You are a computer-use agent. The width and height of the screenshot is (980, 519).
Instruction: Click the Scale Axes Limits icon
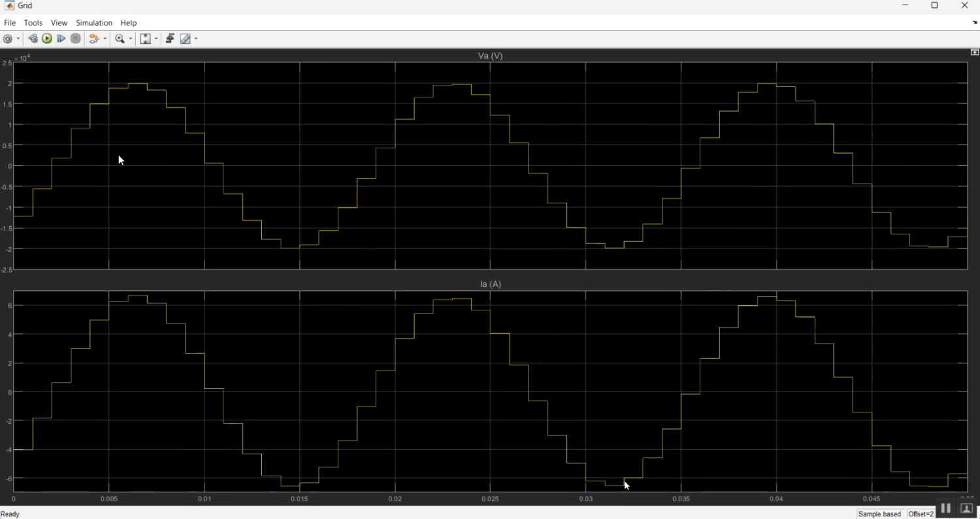146,39
